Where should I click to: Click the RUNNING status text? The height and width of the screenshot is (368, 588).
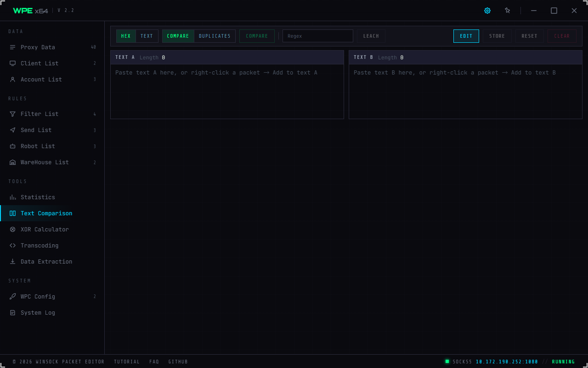tap(564, 362)
